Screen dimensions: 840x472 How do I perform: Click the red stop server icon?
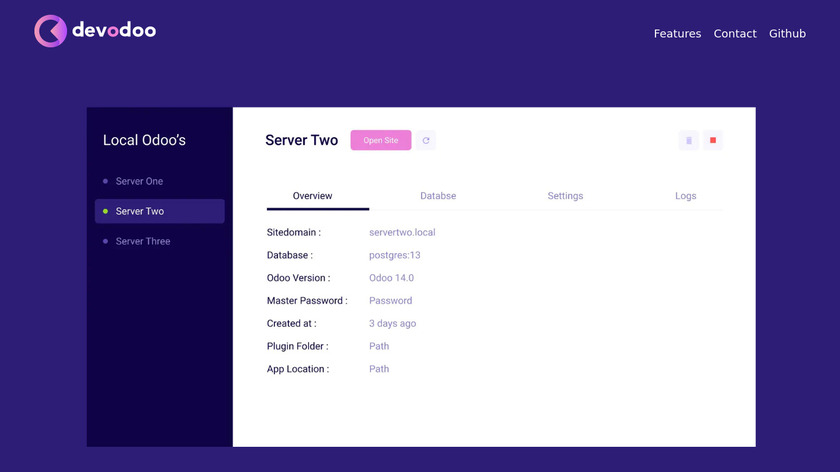(x=713, y=140)
